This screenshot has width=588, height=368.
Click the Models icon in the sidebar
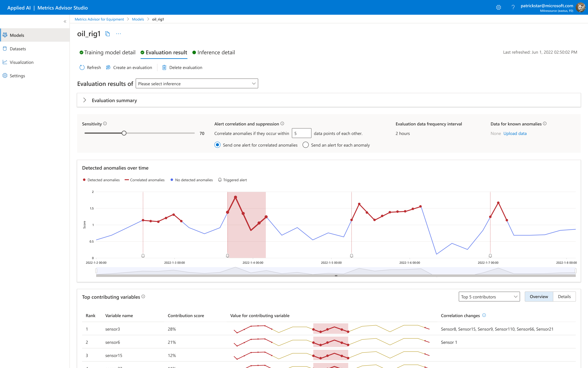(x=5, y=35)
